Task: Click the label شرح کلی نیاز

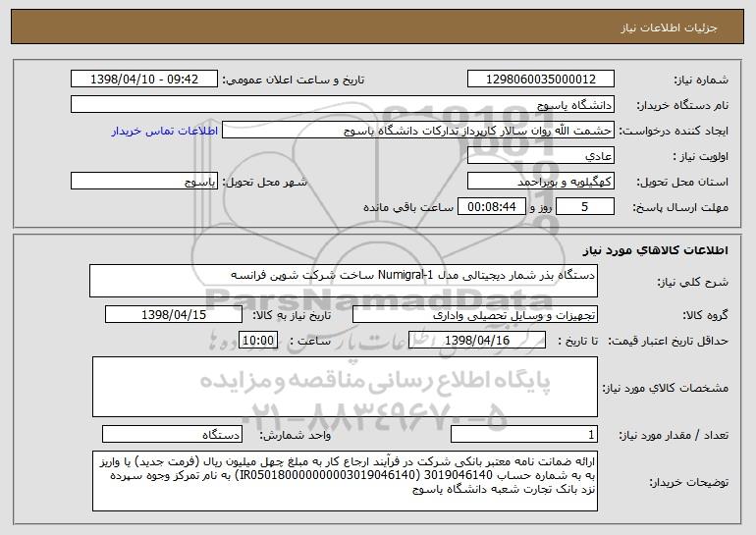Action: [x=693, y=282]
